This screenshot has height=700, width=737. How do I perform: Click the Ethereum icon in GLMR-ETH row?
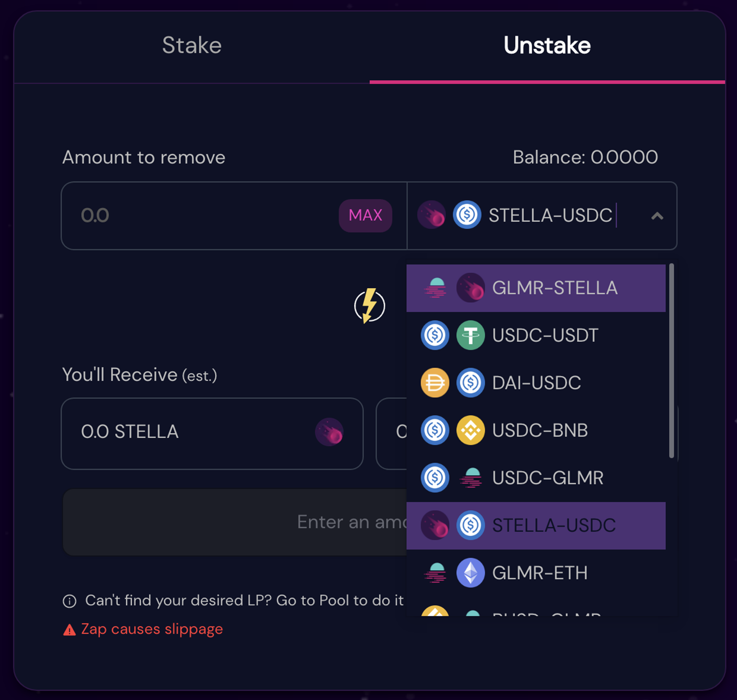[x=470, y=573]
